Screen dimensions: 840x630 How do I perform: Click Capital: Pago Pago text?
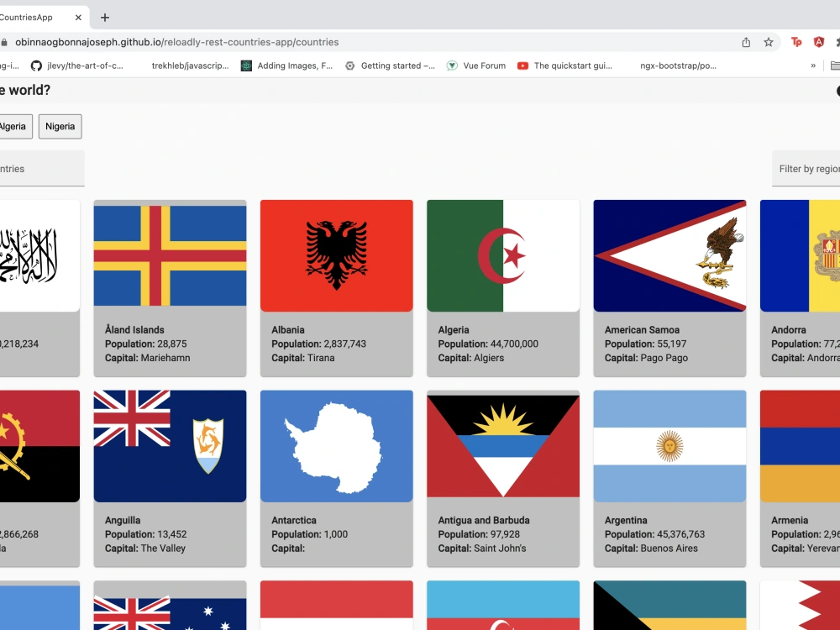(x=646, y=358)
